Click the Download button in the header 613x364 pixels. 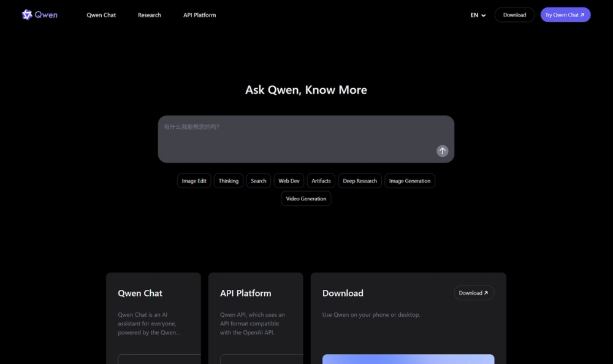[514, 15]
